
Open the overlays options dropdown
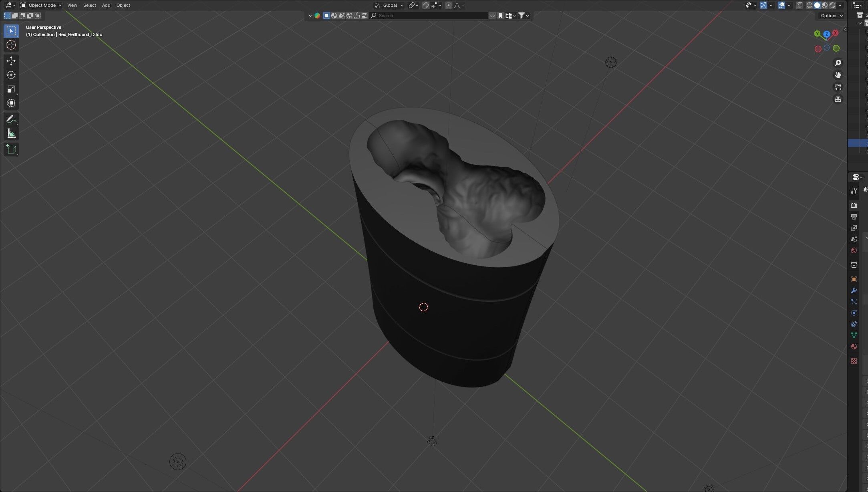click(789, 5)
